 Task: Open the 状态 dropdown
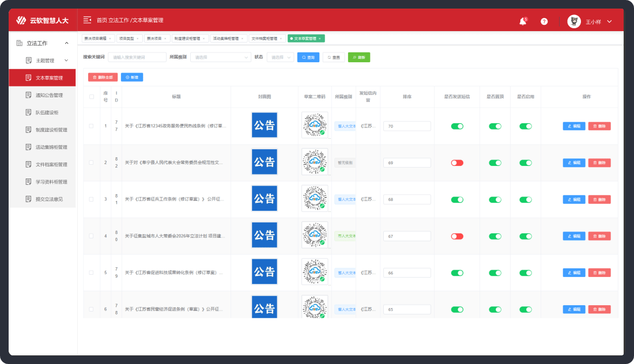[280, 57]
